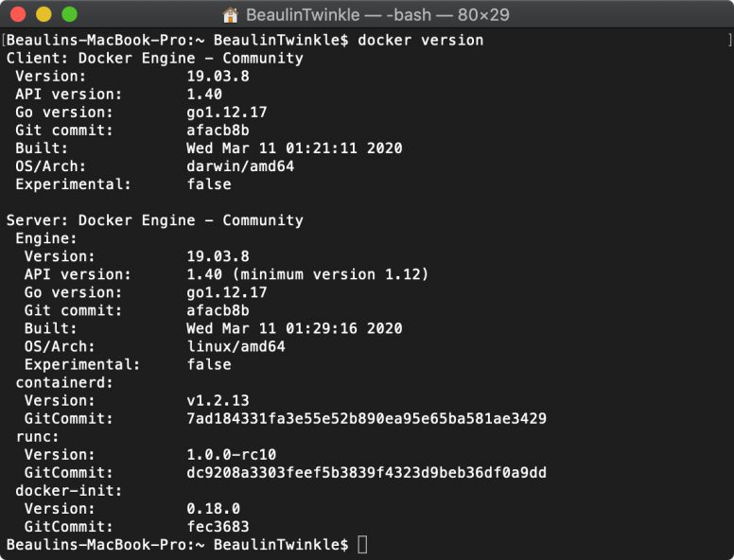Click the terminal cursor at the prompt

362,545
